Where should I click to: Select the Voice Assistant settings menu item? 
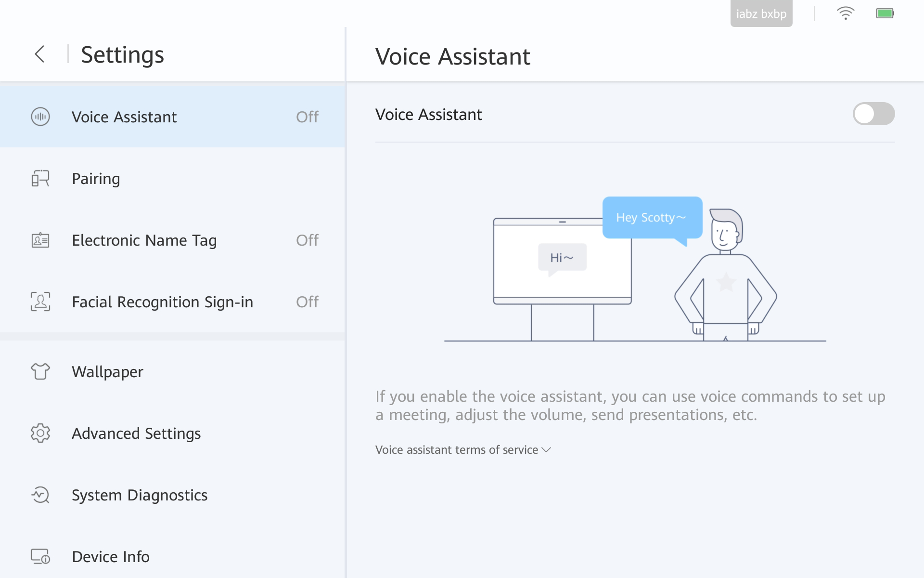click(172, 117)
